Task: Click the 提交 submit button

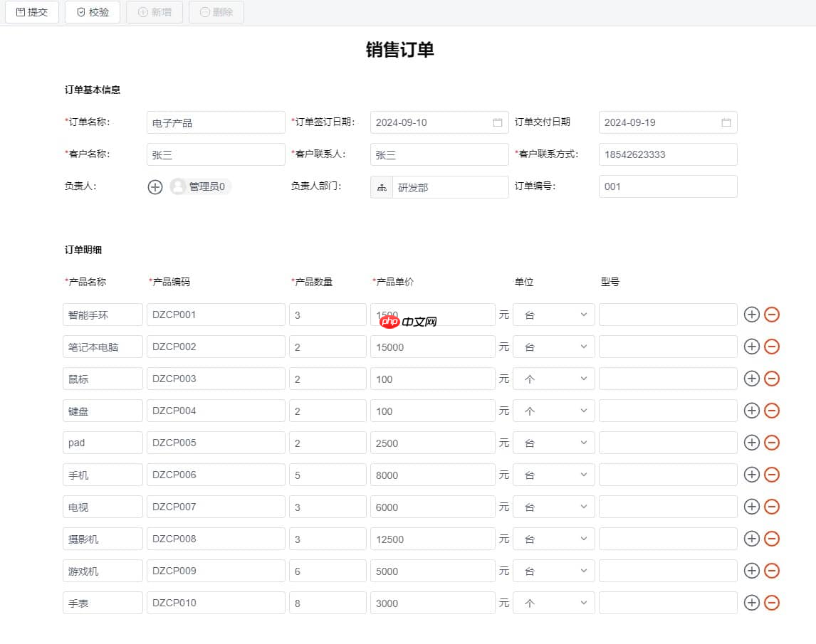Action: click(31, 12)
